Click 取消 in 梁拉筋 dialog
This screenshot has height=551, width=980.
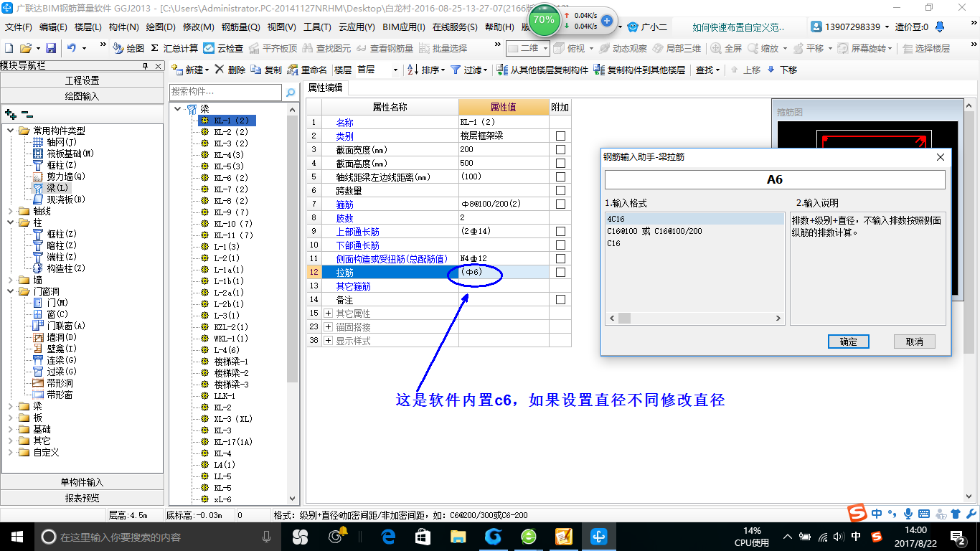[x=914, y=342]
